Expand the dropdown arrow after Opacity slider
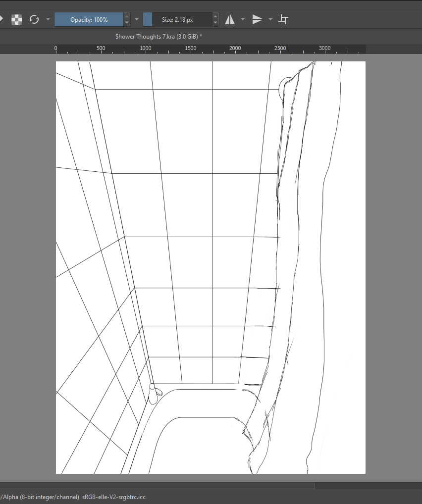The height and width of the screenshot is (504, 422). [137, 20]
